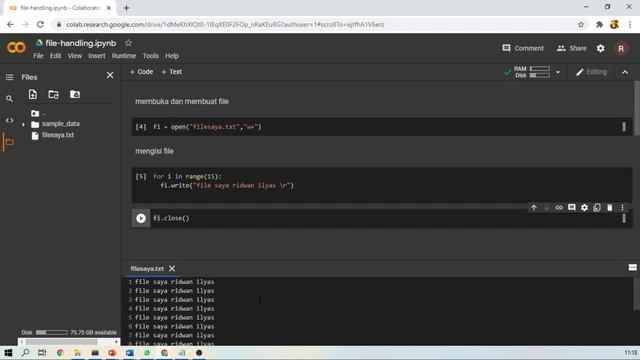The width and height of the screenshot is (640, 360).
Task: Toggle the file viewer pane layout icon
Action: tap(632, 268)
